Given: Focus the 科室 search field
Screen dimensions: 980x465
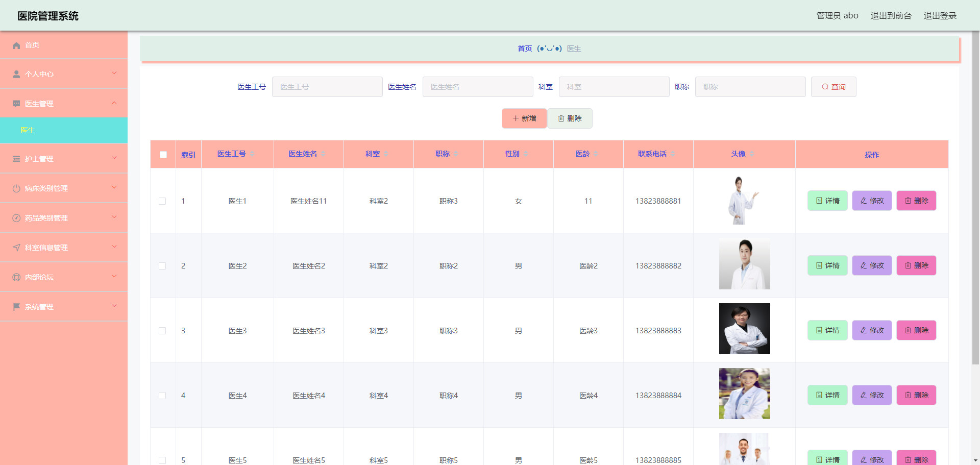Looking at the screenshot, I should (x=614, y=87).
